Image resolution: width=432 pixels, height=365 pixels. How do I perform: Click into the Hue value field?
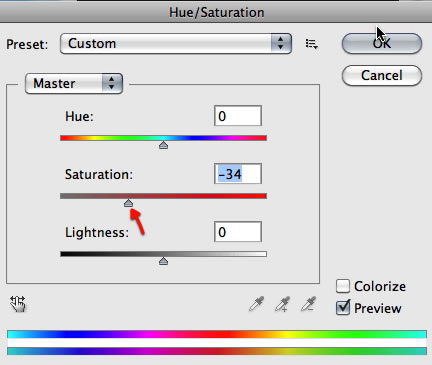(x=238, y=116)
